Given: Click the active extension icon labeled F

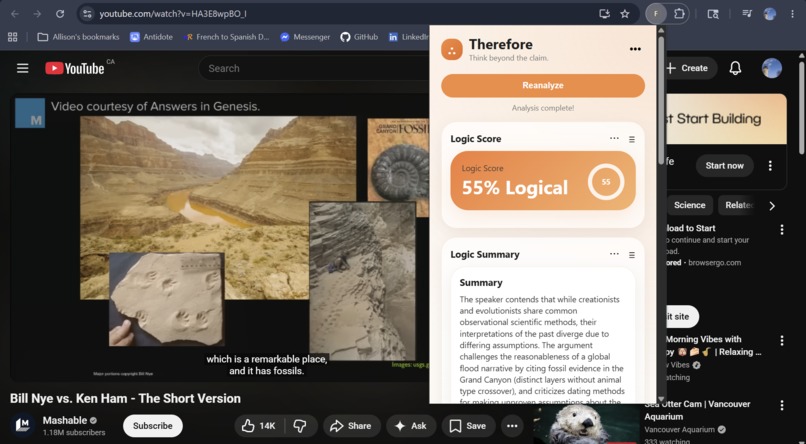Looking at the screenshot, I should coord(656,14).
